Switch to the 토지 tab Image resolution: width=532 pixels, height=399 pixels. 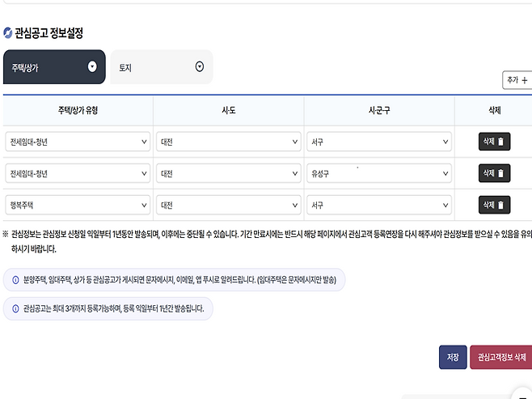(162, 67)
